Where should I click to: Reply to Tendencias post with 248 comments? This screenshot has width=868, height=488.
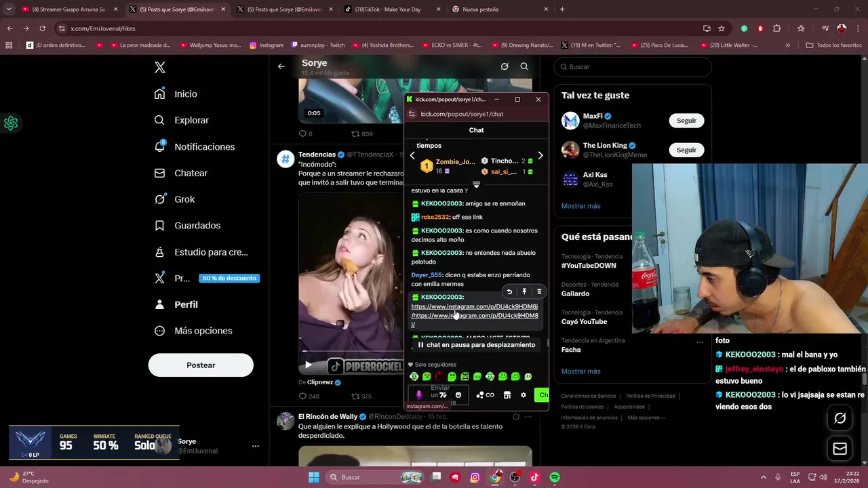point(309,396)
